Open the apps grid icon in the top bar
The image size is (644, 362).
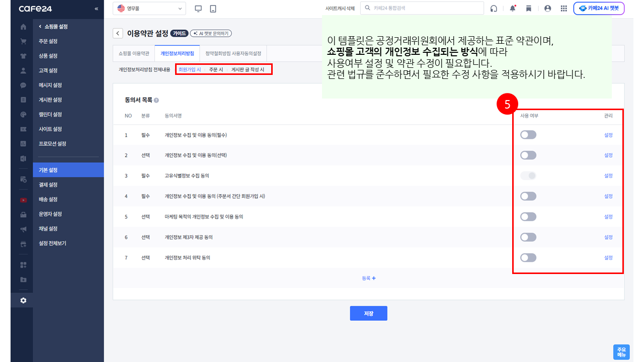click(563, 9)
